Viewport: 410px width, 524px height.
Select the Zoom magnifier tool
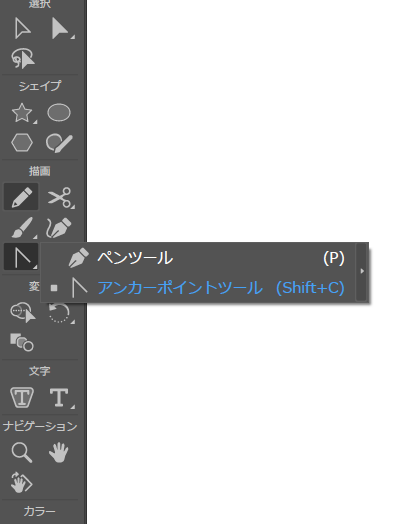(x=22, y=452)
